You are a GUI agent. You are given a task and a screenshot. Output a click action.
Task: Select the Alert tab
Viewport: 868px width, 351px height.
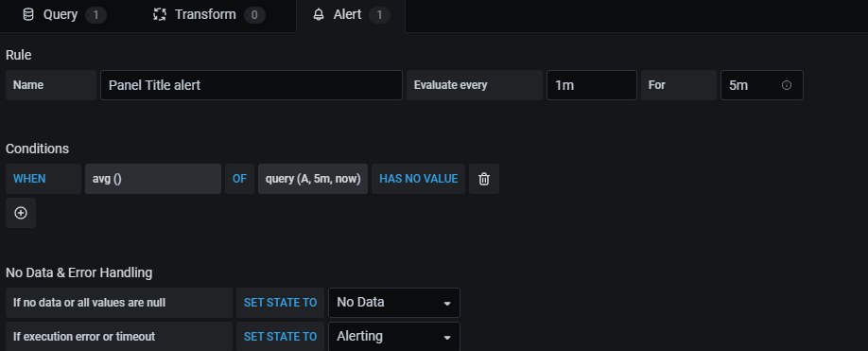point(351,15)
